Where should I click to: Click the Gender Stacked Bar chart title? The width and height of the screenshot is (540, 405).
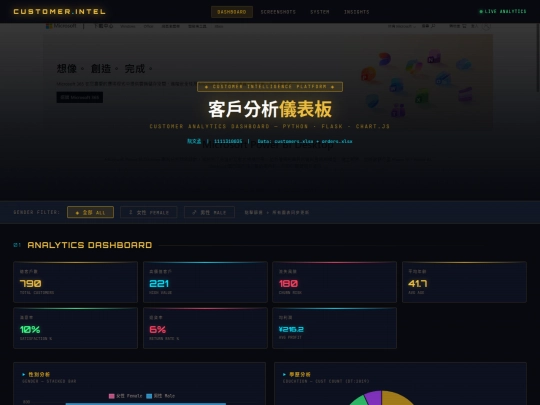pos(39,374)
